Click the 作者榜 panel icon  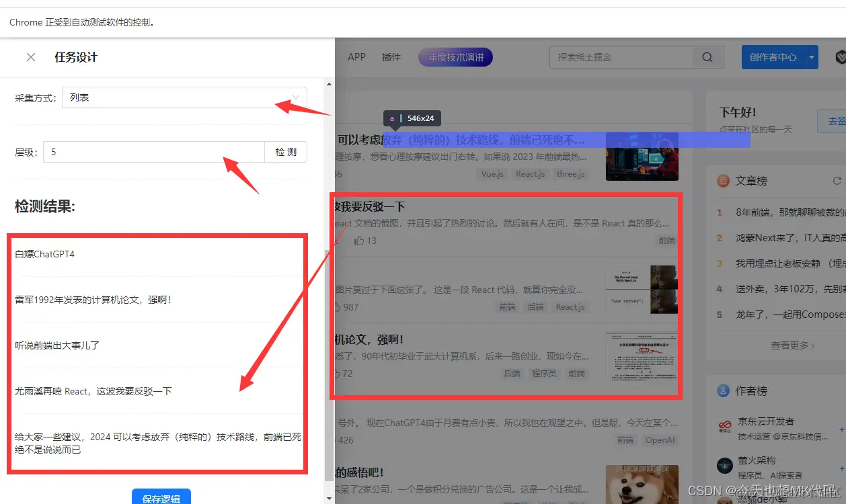click(x=723, y=391)
